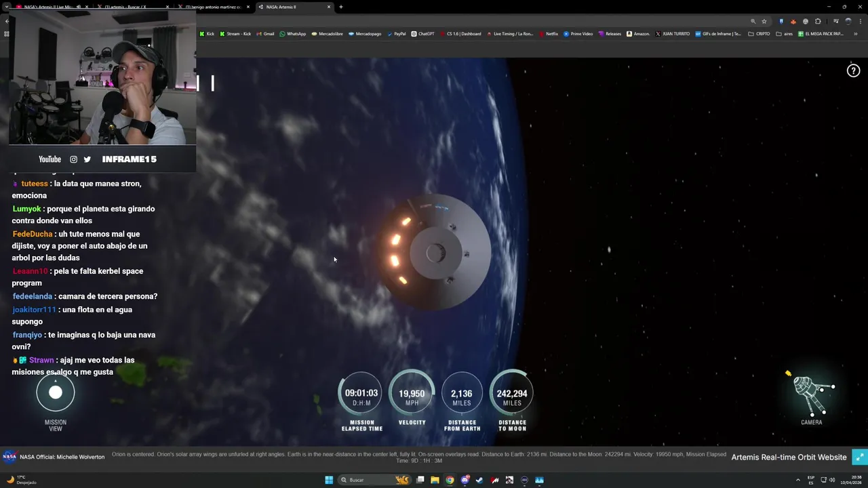Close the NASA: Artemis II tab
Screen dimensions: 868x488
329,7
